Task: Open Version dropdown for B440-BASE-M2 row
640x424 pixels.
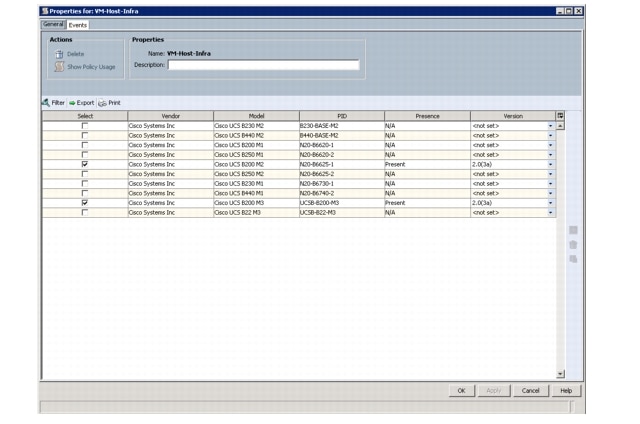Action: point(551,135)
